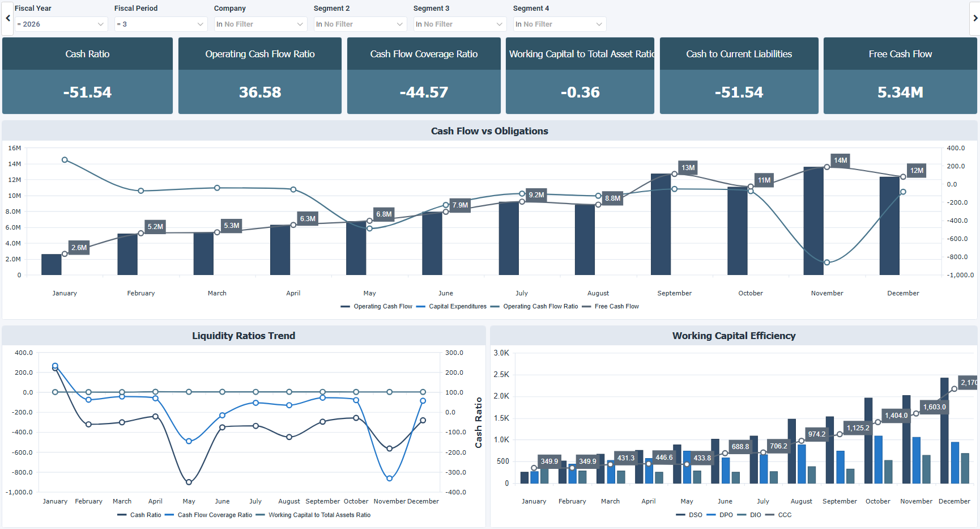Click November low point of Cash Flow Coverage line
This screenshot has width=980, height=529.
(389, 479)
